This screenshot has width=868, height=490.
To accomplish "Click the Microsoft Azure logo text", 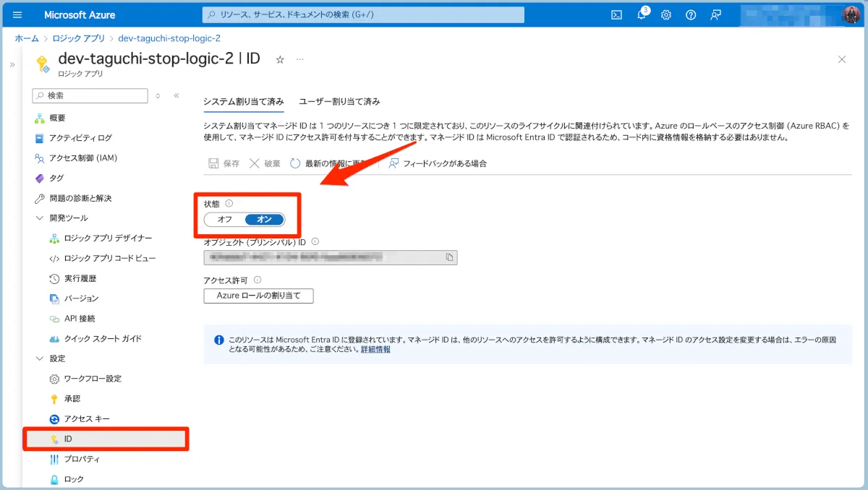I will point(80,14).
